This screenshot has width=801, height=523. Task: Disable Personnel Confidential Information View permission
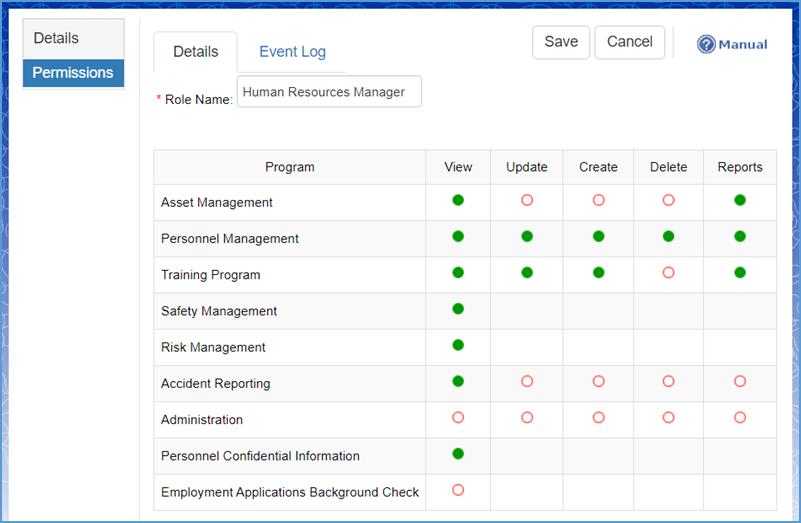tap(458, 453)
